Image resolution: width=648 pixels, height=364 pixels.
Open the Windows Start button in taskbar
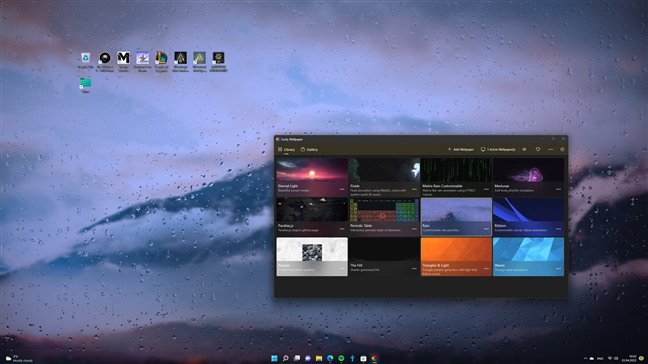tap(274, 358)
